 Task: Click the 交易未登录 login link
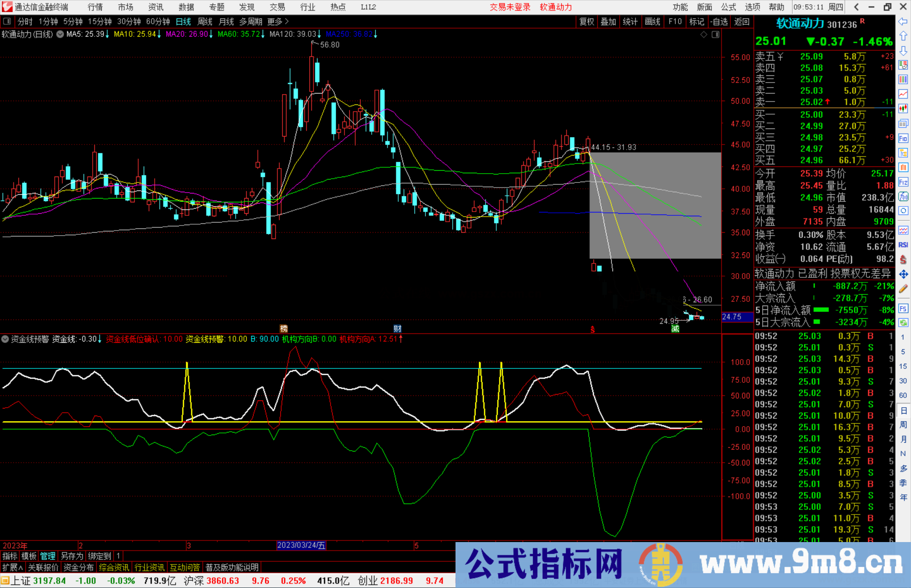point(510,7)
